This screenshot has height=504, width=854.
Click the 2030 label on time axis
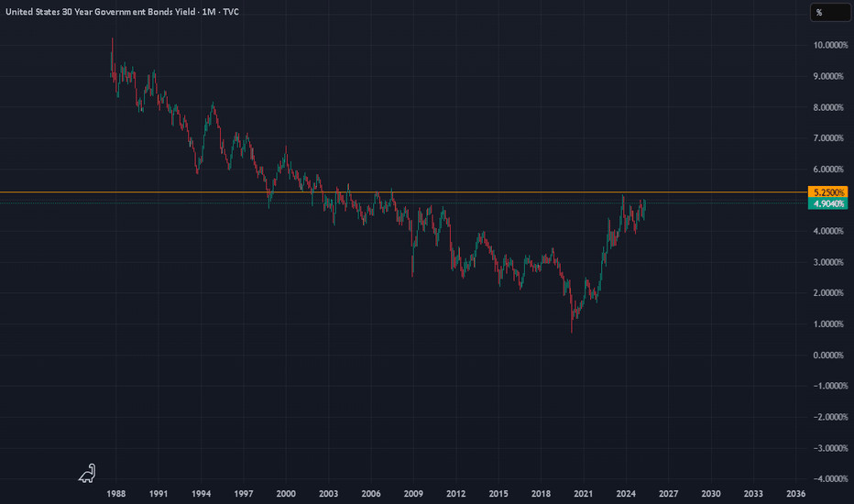pyautogui.click(x=711, y=493)
